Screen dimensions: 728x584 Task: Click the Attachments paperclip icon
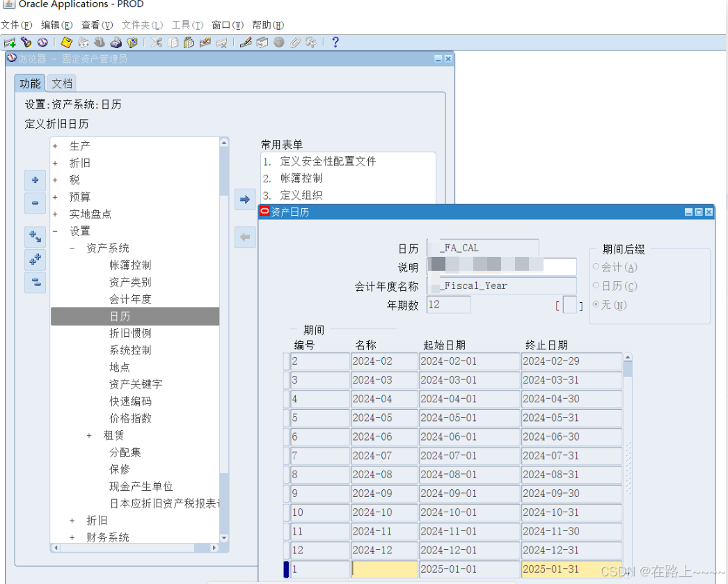point(295,42)
